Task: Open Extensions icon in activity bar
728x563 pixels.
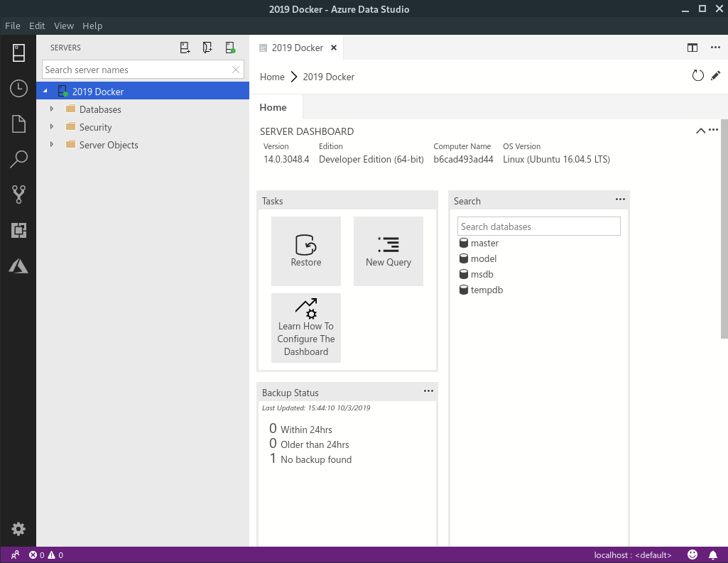Action: coord(18,230)
